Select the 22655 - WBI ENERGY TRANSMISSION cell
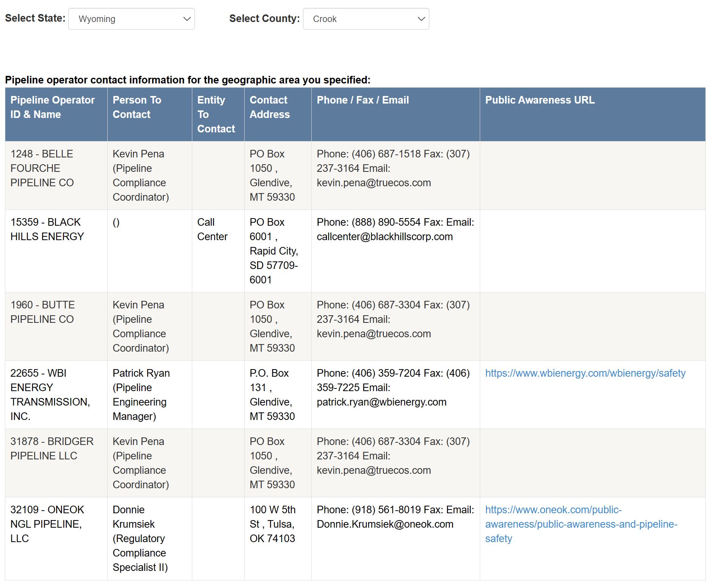 click(x=56, y=395)
